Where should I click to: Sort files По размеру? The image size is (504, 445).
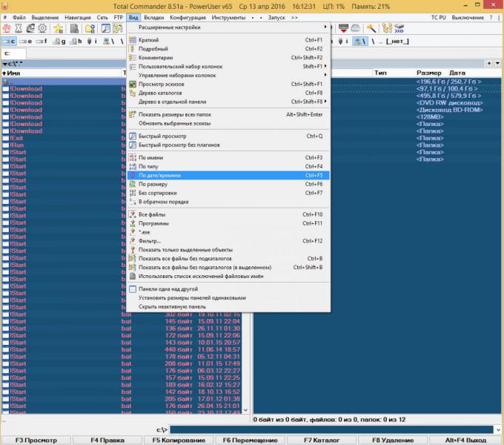pos(228,184)
